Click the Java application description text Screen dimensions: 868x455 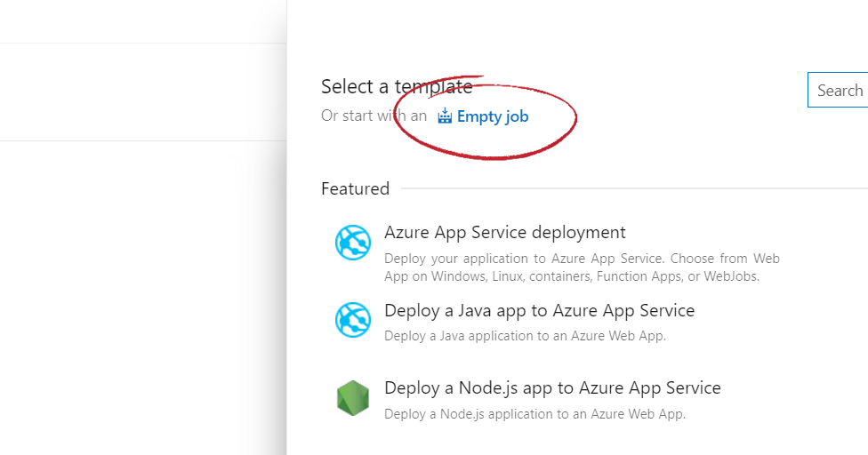525,336
